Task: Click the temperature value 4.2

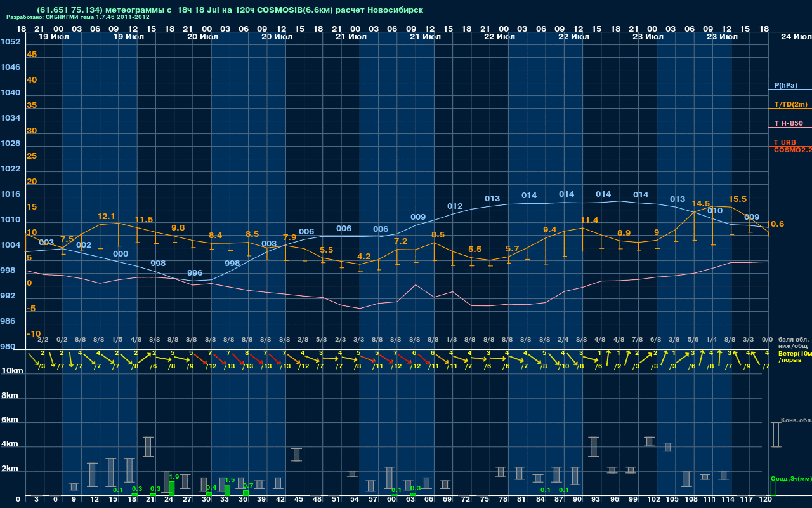Action: [364, 257]
